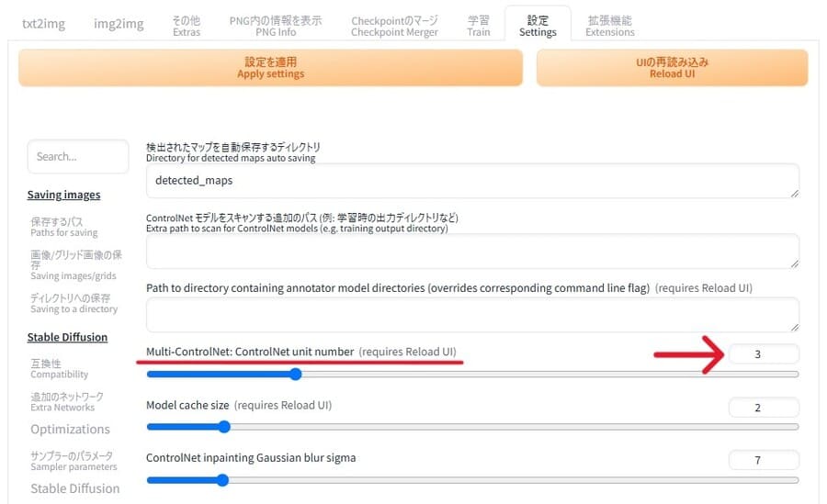Screen dimensions: 827x504
Task: Click the extra ControlNet models path field
Action: click(471, 251)
